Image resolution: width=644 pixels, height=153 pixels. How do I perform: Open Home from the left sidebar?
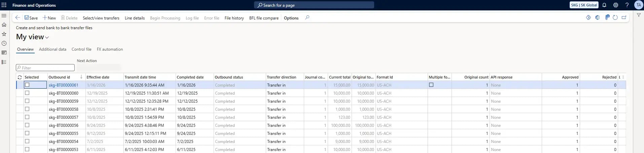4,24
